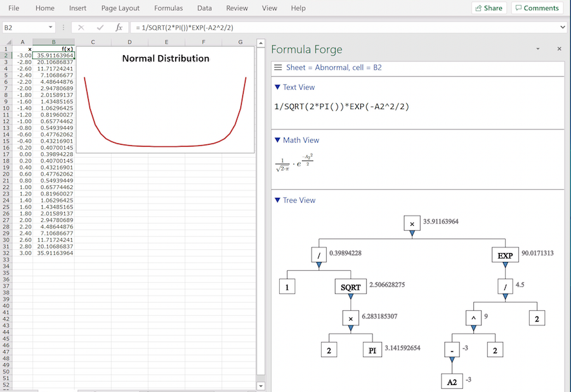The image size is (571, 392).
Task: Switch to Page Layout tab
Action: pyautogui.click(x=120, y=8)
